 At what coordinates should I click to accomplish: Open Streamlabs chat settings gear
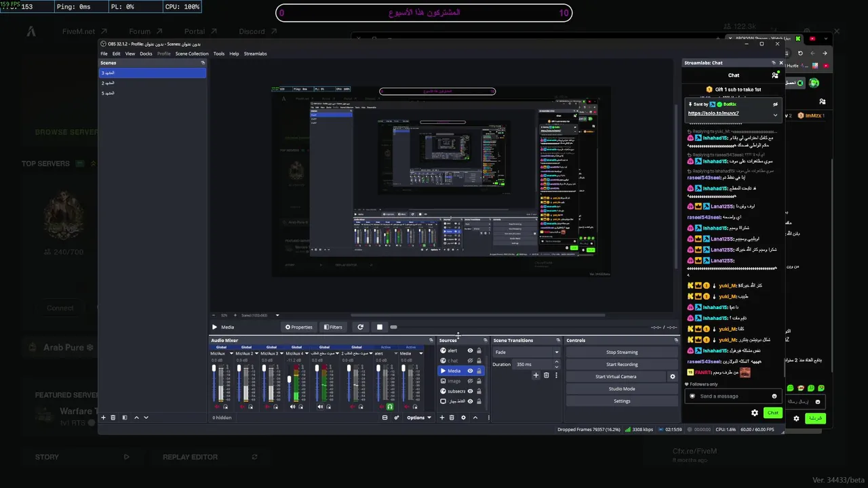click(x=755, y=413)
